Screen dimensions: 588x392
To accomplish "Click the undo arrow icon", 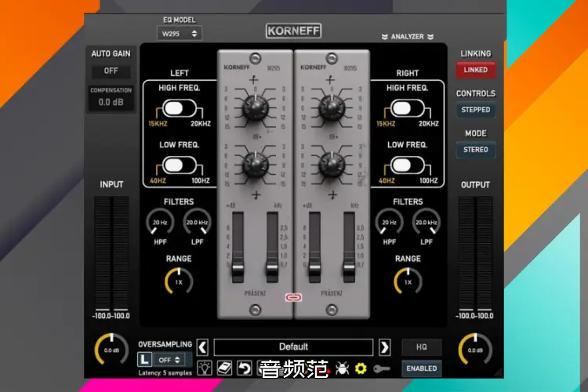I will click(245, 368).
